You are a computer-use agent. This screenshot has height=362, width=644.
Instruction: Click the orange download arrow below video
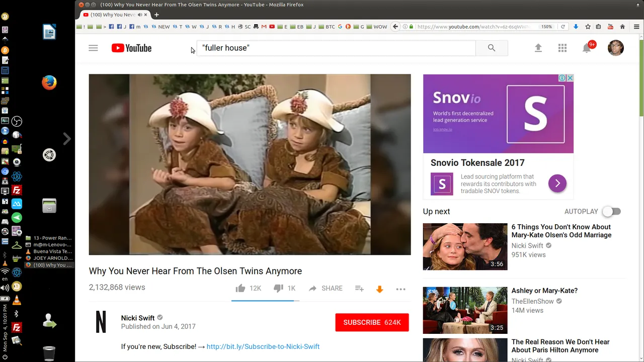point(380,289)
